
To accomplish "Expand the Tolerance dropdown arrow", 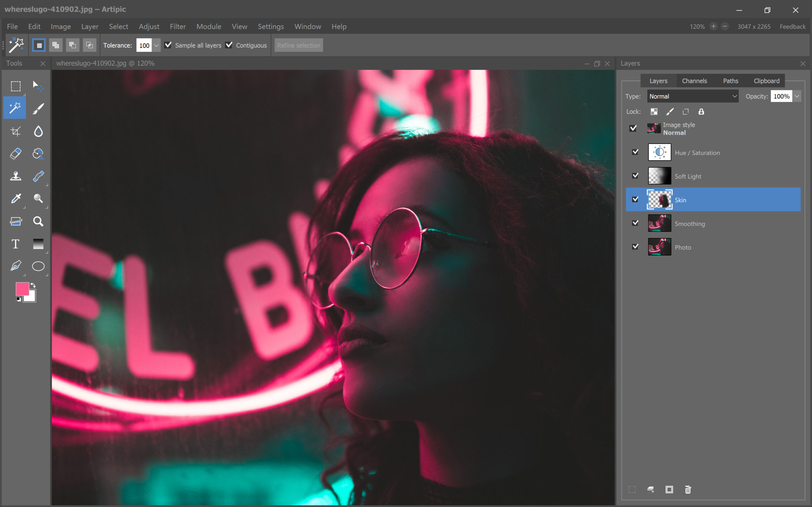I will (x=156, y=45).
